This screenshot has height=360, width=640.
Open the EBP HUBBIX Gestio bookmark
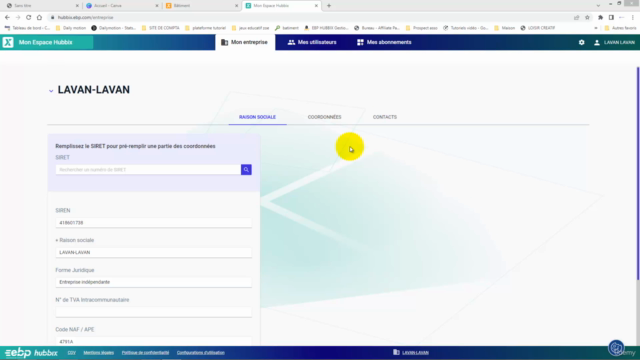coord(326,28)
